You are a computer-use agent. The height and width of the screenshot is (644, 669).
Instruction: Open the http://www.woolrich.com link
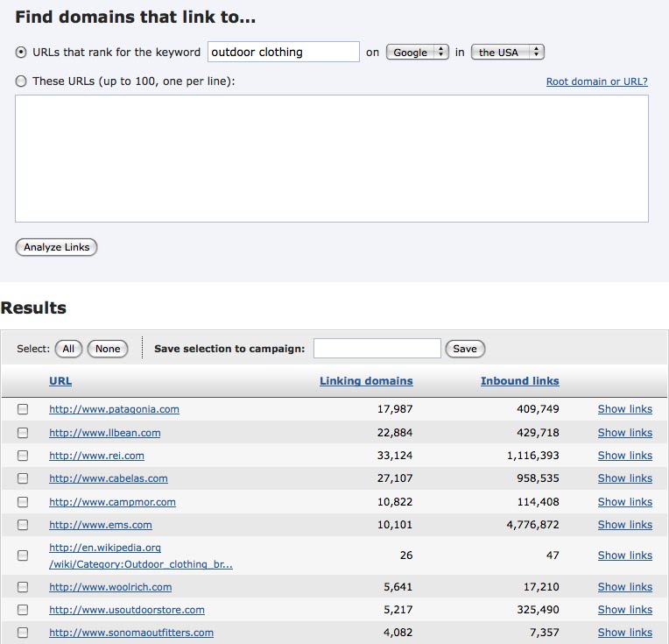(110, 587)
